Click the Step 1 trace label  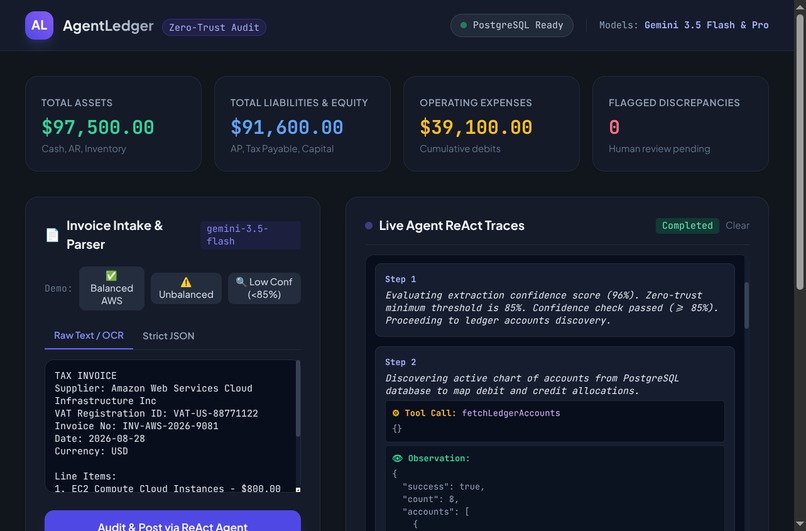(x=400, y=279)
